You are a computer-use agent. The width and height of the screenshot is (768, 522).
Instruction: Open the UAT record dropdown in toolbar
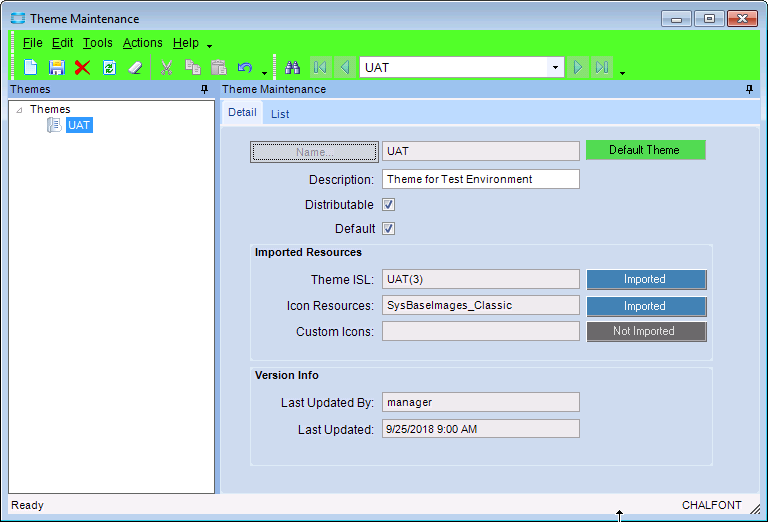[x=555, y=67]
